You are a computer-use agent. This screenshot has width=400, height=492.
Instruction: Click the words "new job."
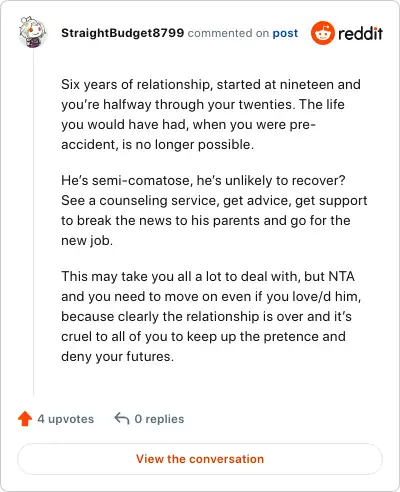[87, 241]
